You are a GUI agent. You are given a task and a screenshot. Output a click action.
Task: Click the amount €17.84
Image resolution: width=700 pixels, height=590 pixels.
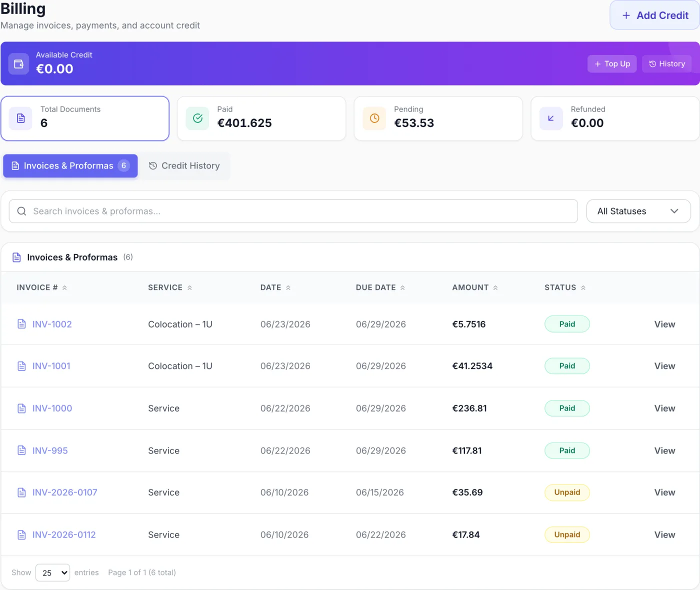pyautogui.click(x=466, y=535)
